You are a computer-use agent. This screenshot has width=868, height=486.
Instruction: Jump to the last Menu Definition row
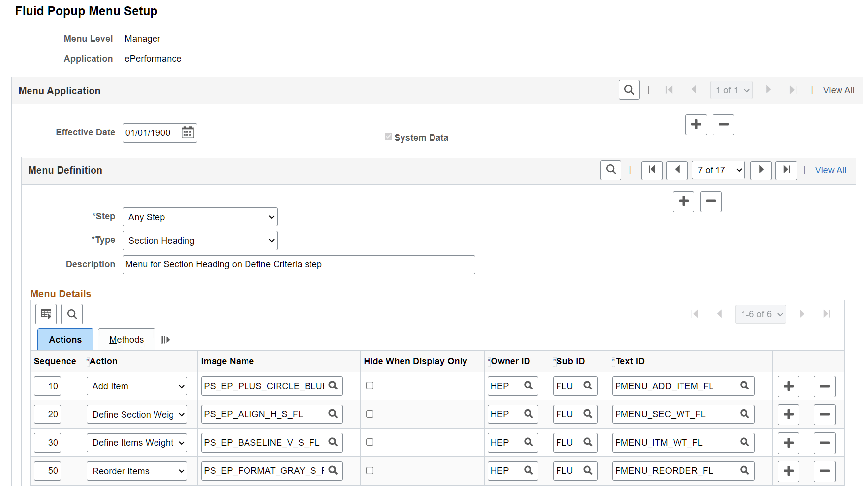coord(786,170)
